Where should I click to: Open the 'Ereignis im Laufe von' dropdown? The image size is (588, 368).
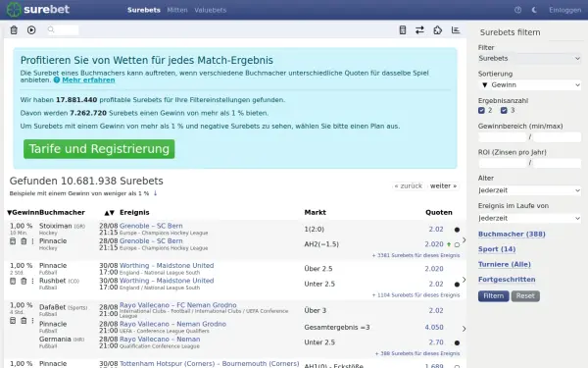[x=529, y=218]
